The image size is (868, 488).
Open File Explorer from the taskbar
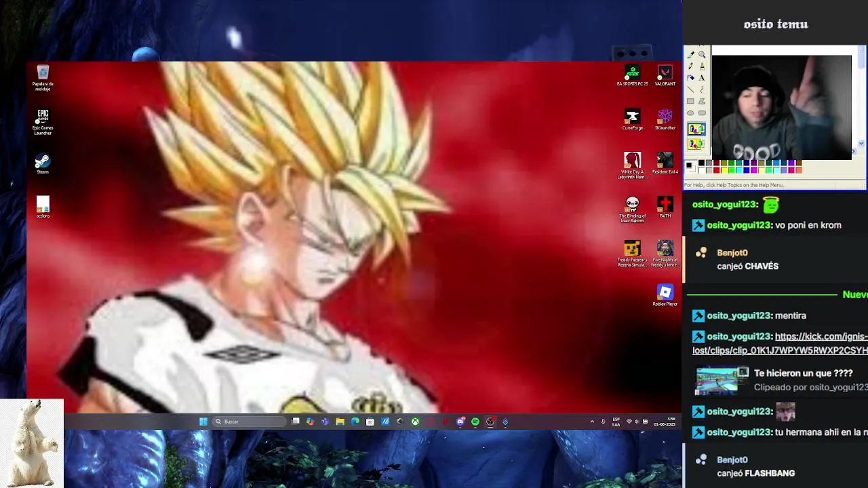[x=340, y=422]
